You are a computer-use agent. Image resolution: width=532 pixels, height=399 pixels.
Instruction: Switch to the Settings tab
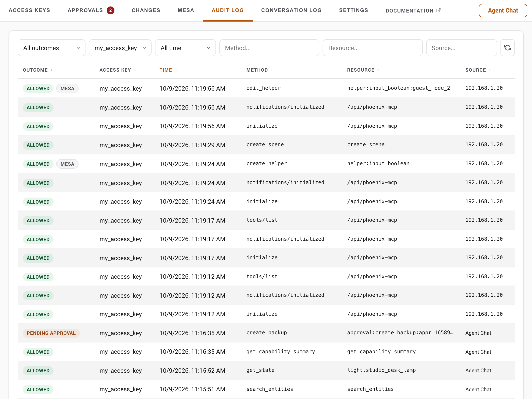click(353, 10)
